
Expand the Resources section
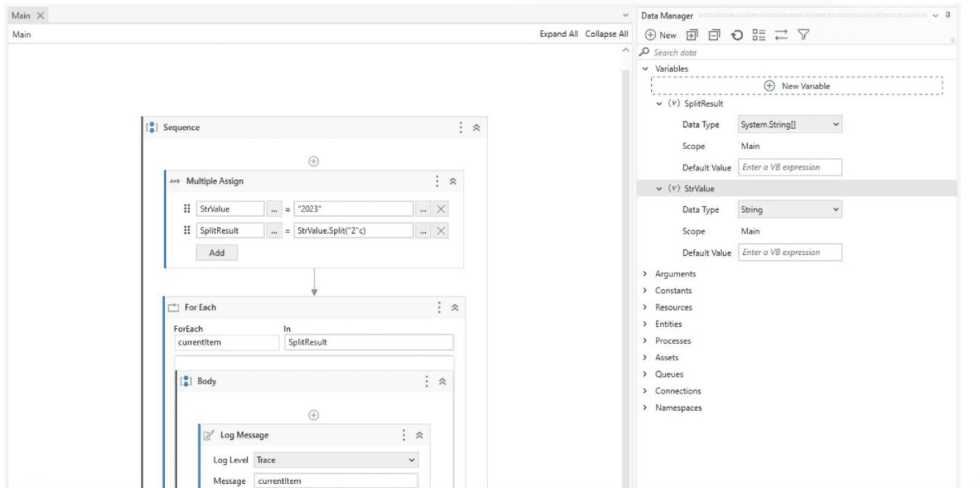tap(645, 307)
